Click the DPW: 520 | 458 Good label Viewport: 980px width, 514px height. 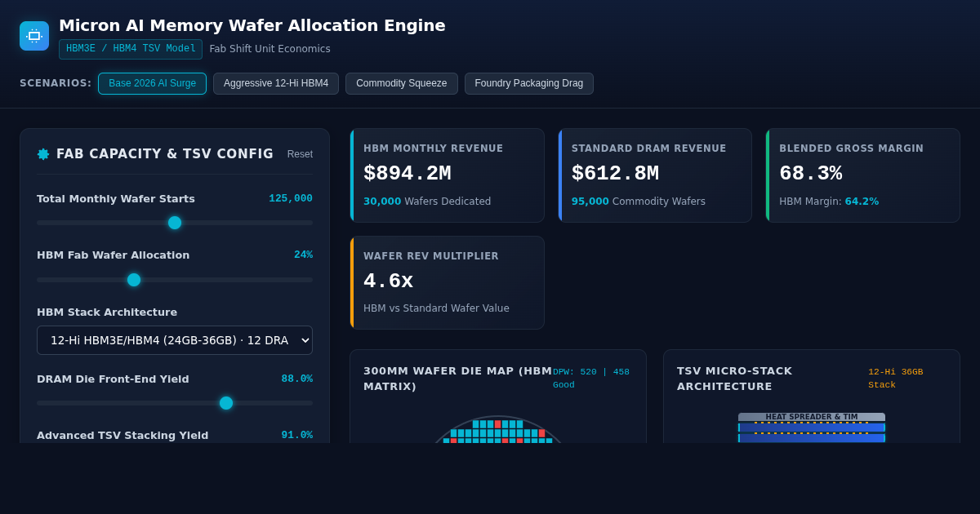pyautogui.click(x=591, y=379)
